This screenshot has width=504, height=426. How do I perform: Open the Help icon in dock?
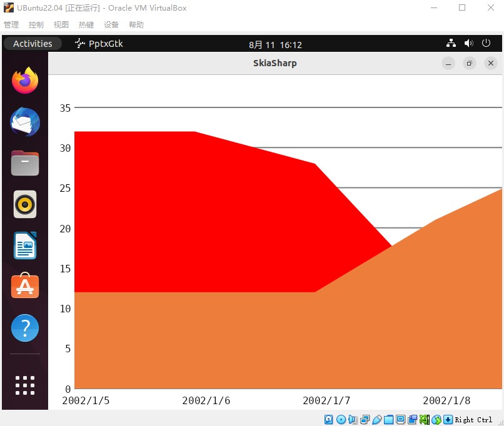25,328
